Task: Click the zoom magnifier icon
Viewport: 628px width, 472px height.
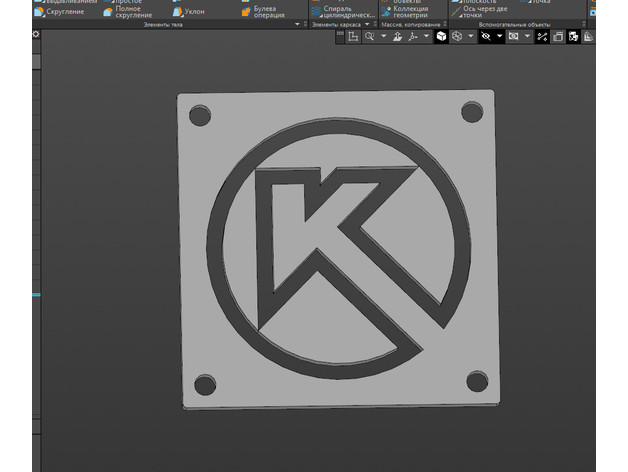Action: 369,36
